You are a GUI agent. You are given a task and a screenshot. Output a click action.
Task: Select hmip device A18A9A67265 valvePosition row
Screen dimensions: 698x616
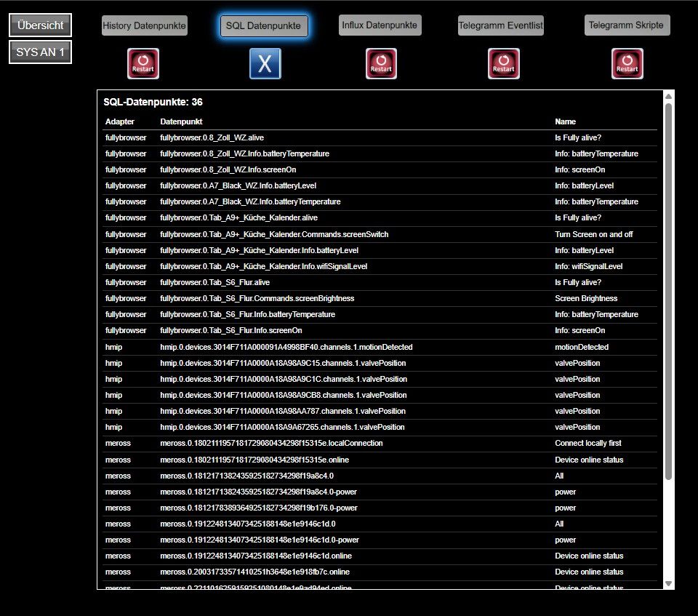point(380,427)
